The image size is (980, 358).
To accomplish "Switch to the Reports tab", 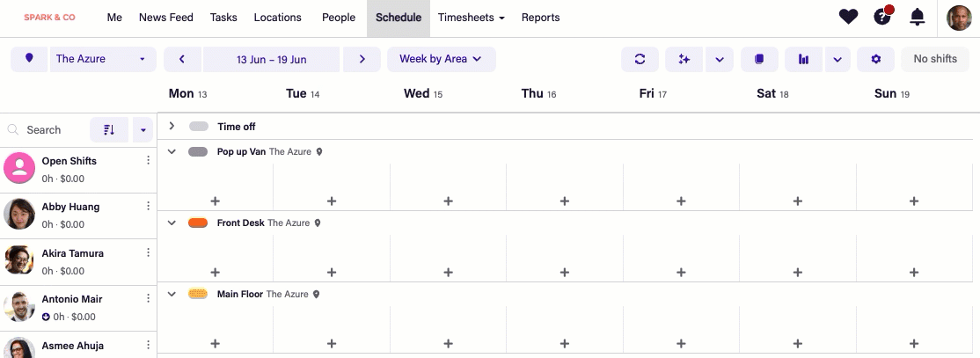I will pyautogui.click(x=540, y=17).
